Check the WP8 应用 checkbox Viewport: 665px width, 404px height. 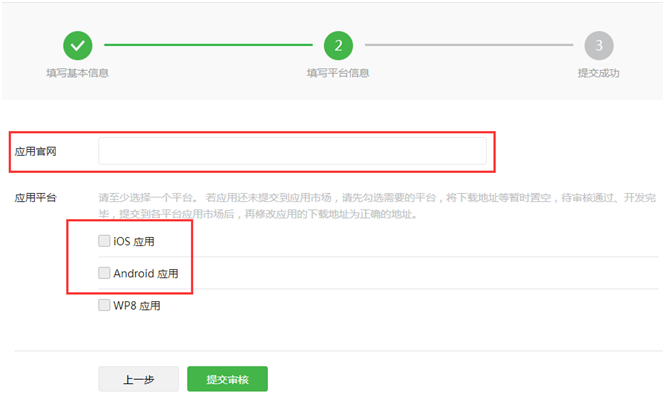[104, 306]
